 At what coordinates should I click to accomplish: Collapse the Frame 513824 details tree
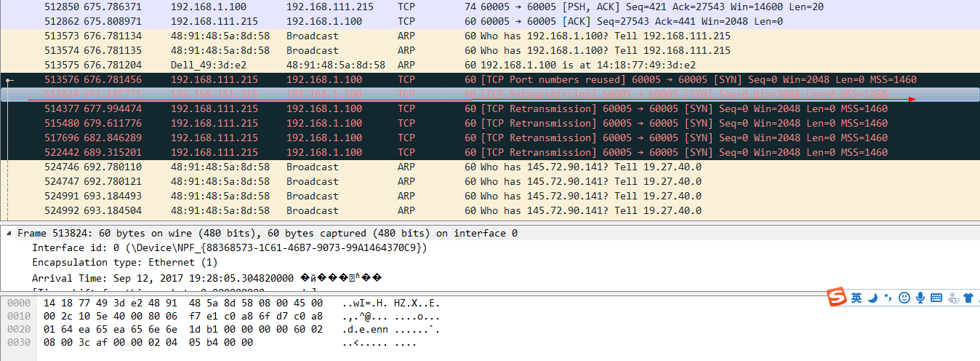(8, 233)
